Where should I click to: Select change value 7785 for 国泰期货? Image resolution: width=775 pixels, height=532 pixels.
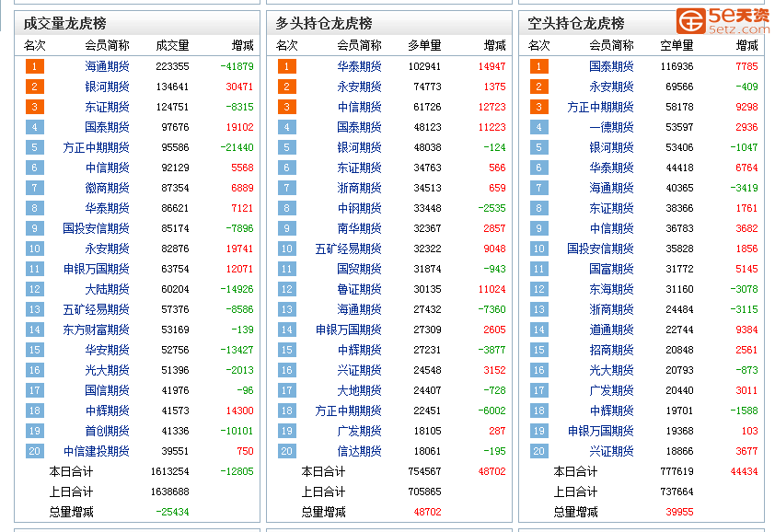746,66
